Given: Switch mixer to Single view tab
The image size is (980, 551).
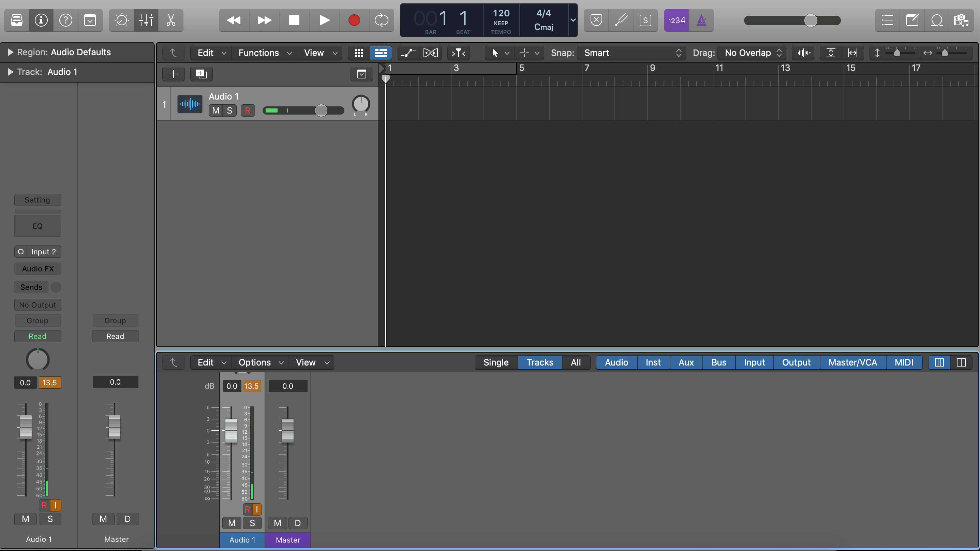Looking at the screenshot, I should click(496, 362).
